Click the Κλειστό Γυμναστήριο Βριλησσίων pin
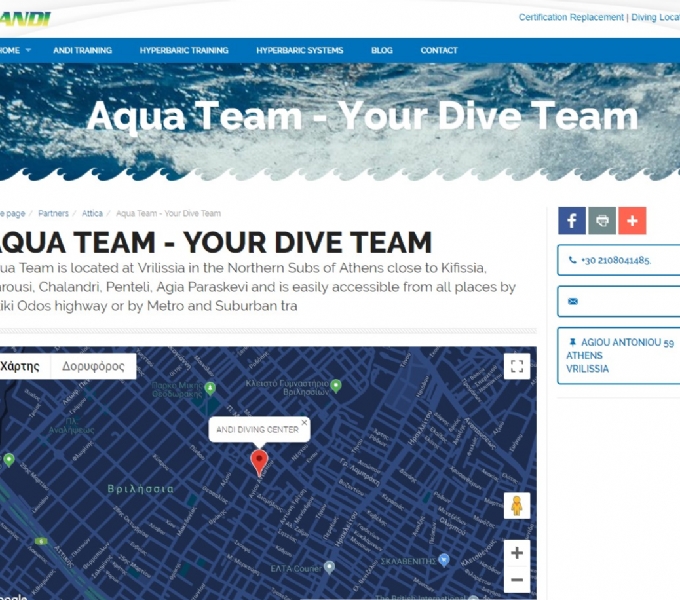The height and width of the screenshot is (600, 680). pos(336,385)
